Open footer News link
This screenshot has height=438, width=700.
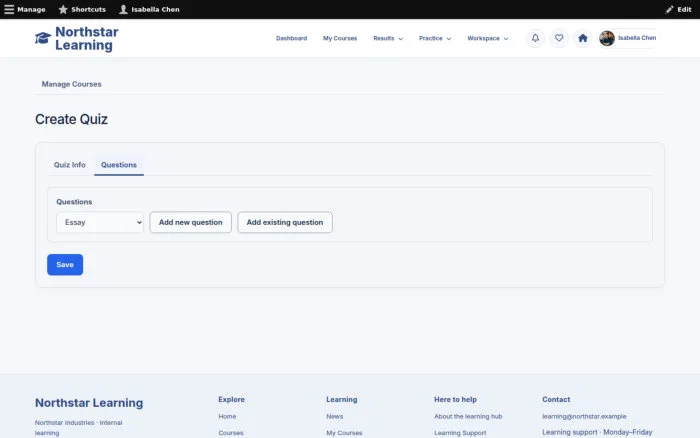pyautogui.click(x=335, y=416)
